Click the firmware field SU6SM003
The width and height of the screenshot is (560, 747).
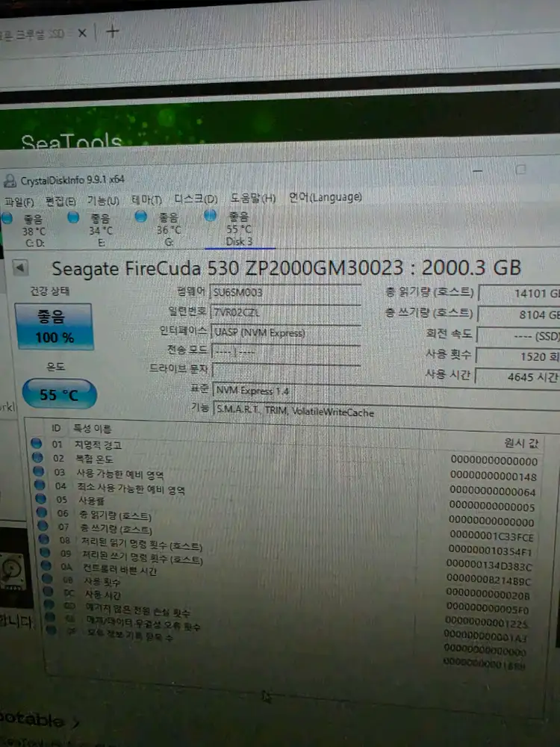[285, 292]
